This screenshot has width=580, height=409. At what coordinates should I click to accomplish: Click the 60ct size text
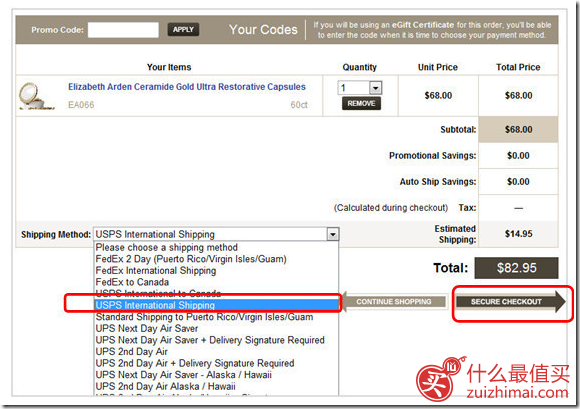click(x=299, y=105)
